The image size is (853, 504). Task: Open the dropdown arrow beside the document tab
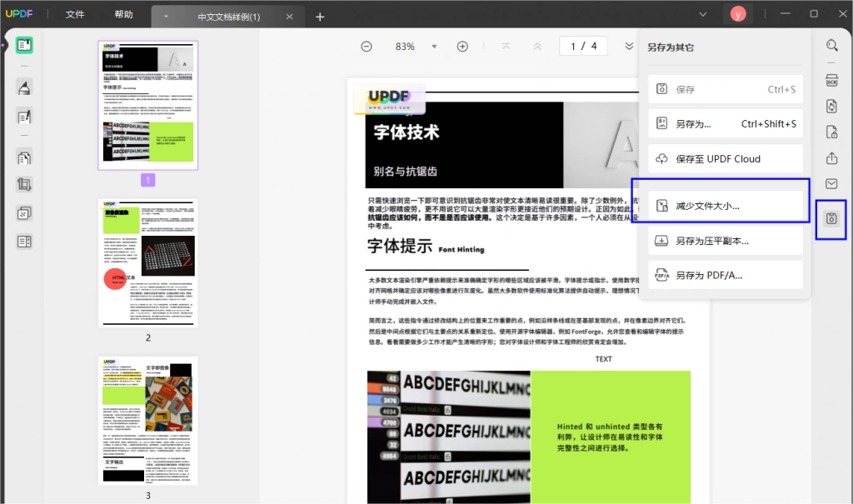166,17
